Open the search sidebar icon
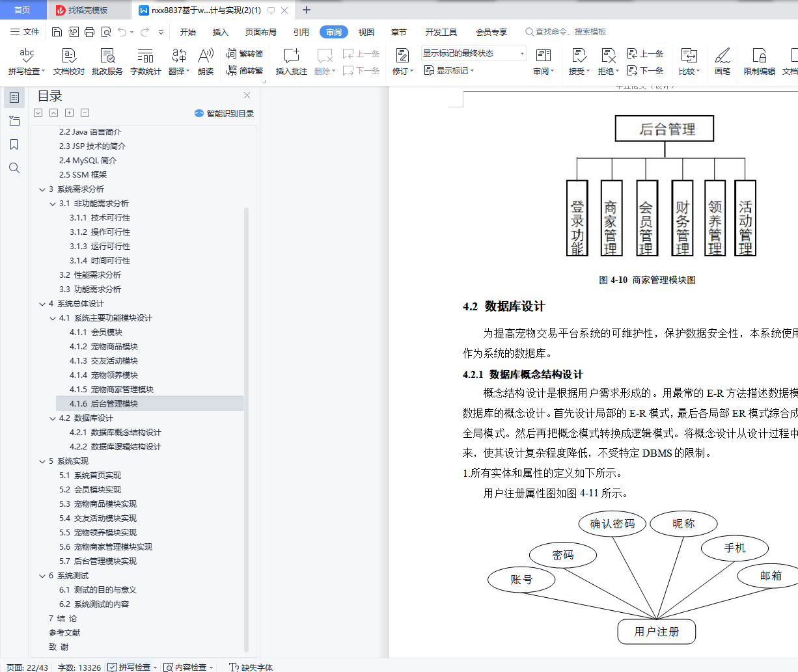 [14, 168]
